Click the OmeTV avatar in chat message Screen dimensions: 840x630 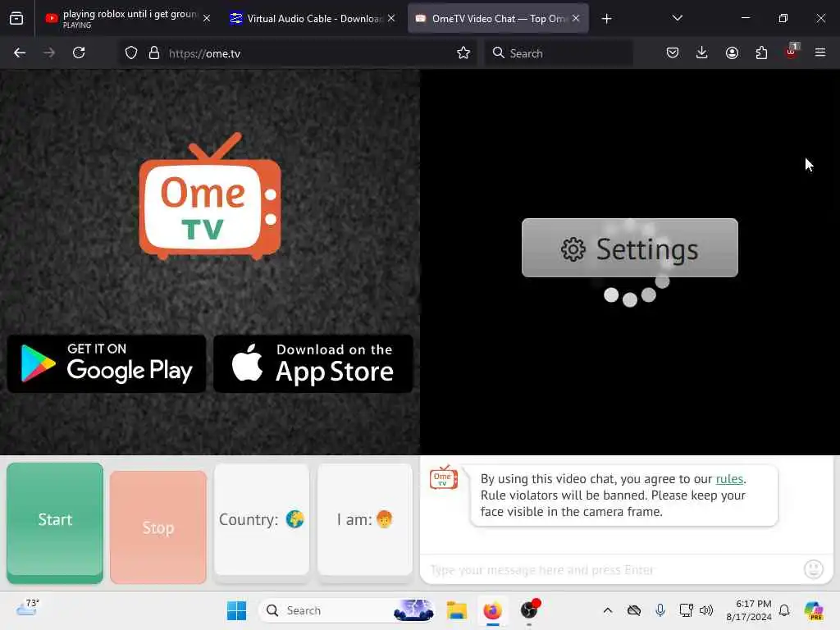(444, 477)
